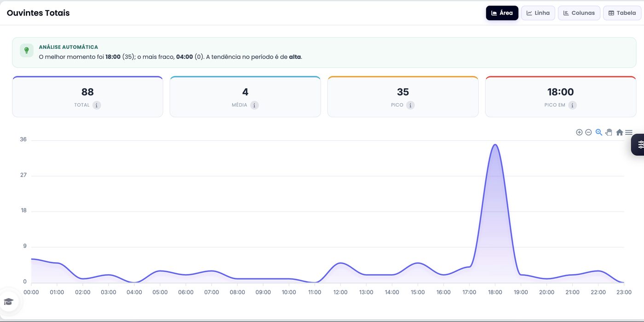The width and height of the screenshot is (644, 322).
Task: Click the 00:00 x-axis label
Action: pos(31,292)
